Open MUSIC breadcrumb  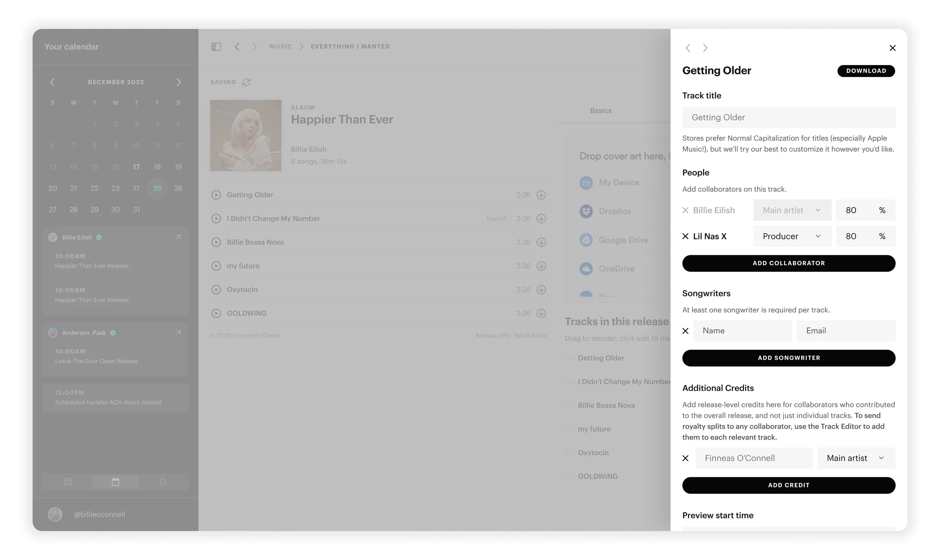[280, 46]
